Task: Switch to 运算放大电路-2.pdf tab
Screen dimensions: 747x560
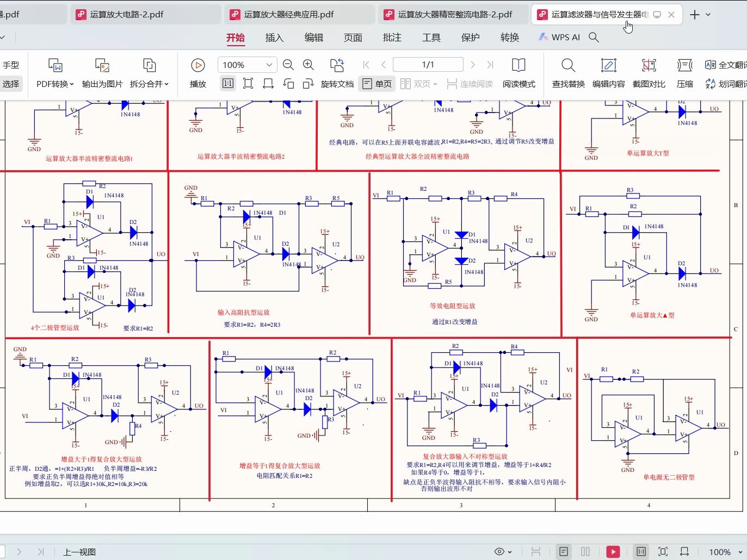Action: click(x=145, y=15)
